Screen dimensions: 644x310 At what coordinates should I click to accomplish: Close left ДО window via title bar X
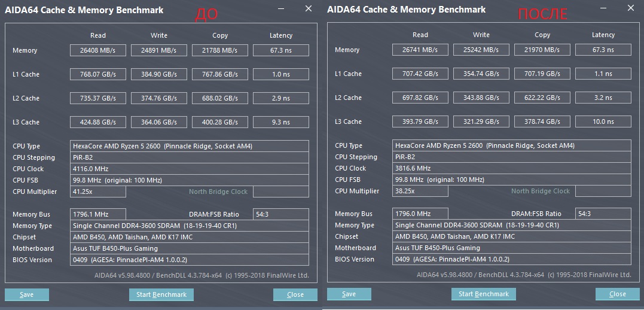pos(309,9)
